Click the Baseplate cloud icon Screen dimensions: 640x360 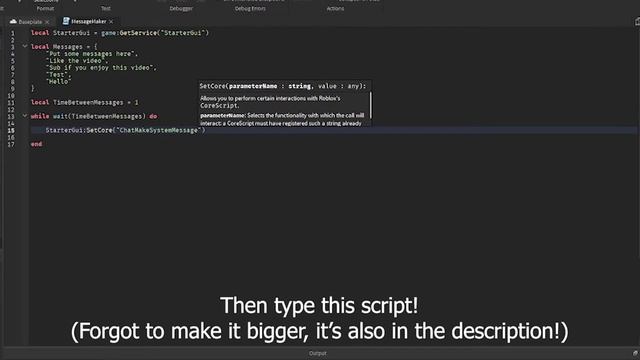pos(13,21)
